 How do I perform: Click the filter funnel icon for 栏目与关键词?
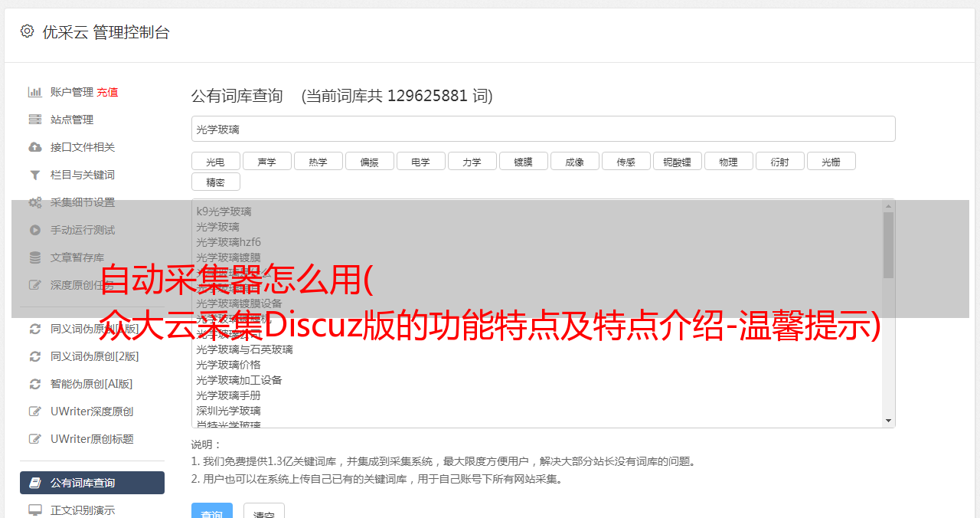point(35,175)
